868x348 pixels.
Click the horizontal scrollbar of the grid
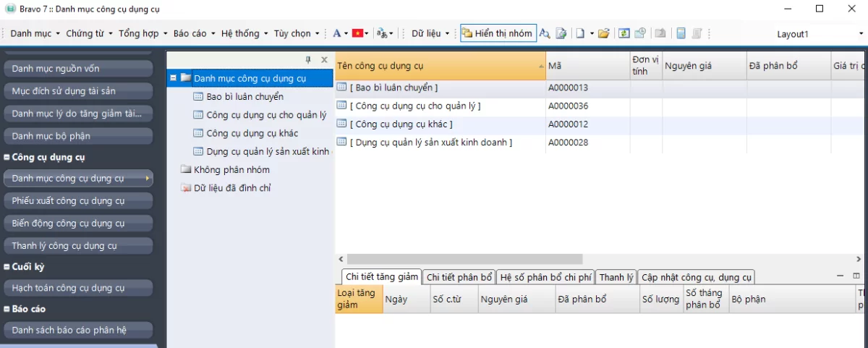coord(464,259)
